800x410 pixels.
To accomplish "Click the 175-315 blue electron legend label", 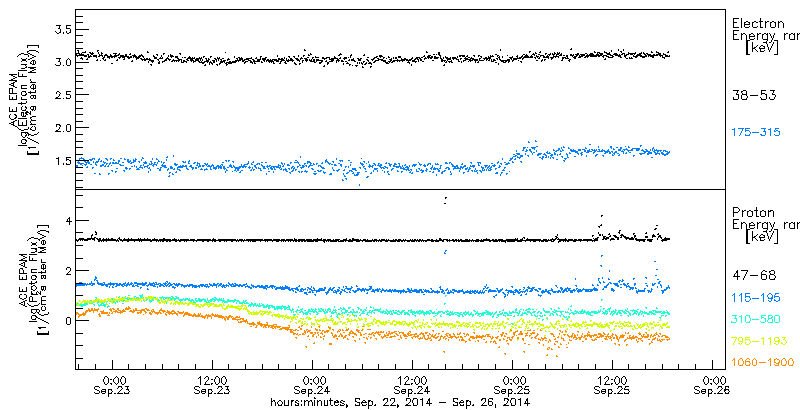I will (x=756, y=133).
